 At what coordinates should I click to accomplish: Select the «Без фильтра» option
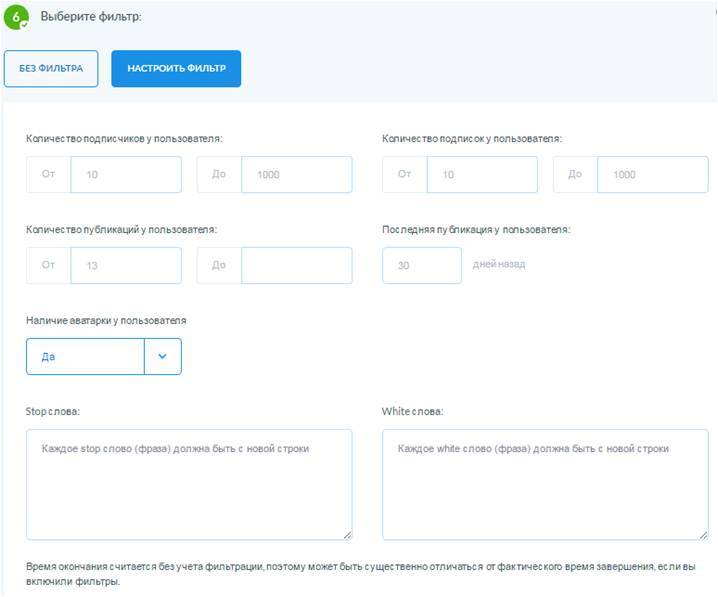[x=51, y=69]
